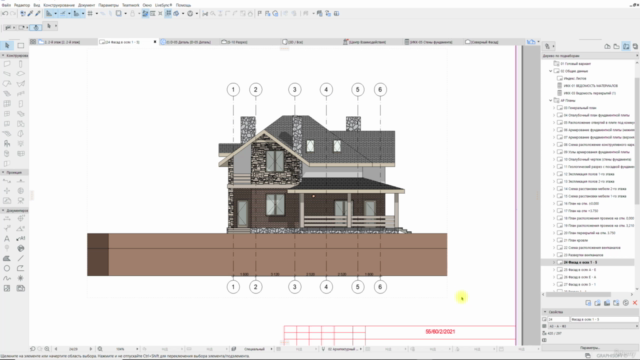
Task: Collapse the Документирование toolbox section
Action: [3, 210]
